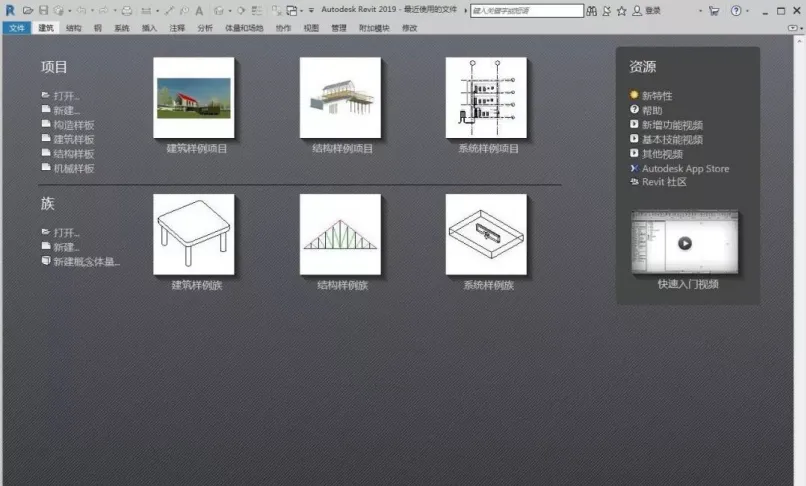Click the Undo arrow icon

(x=81, y=10)
